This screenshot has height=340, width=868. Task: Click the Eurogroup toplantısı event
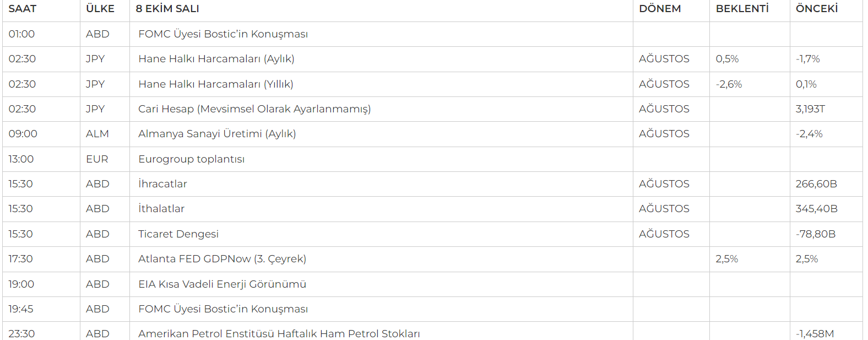192,159
